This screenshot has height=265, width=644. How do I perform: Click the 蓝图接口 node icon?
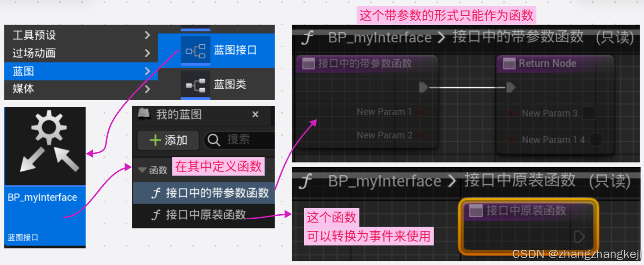pyautogui.click(x=196, y=51)
